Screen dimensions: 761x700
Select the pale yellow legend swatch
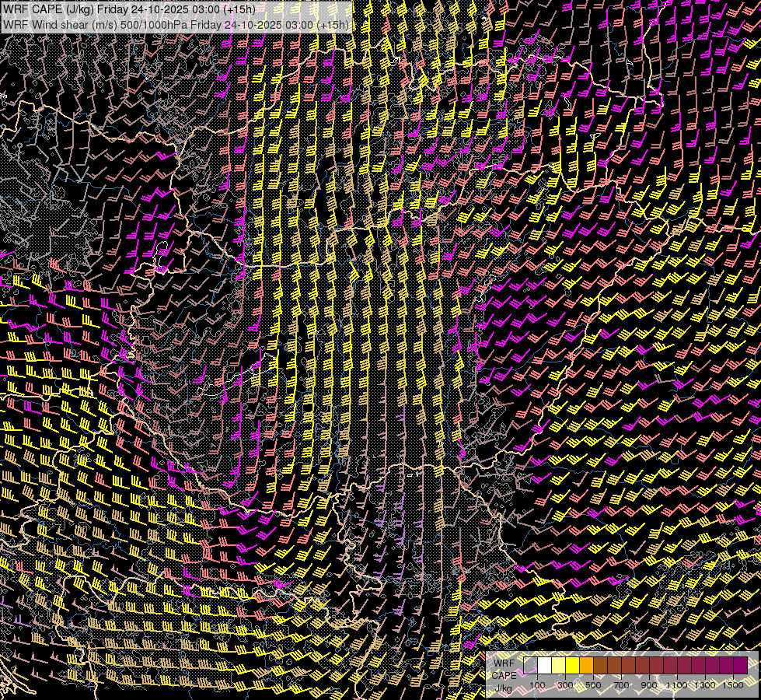pyautogui.click(x=559, y=665)
